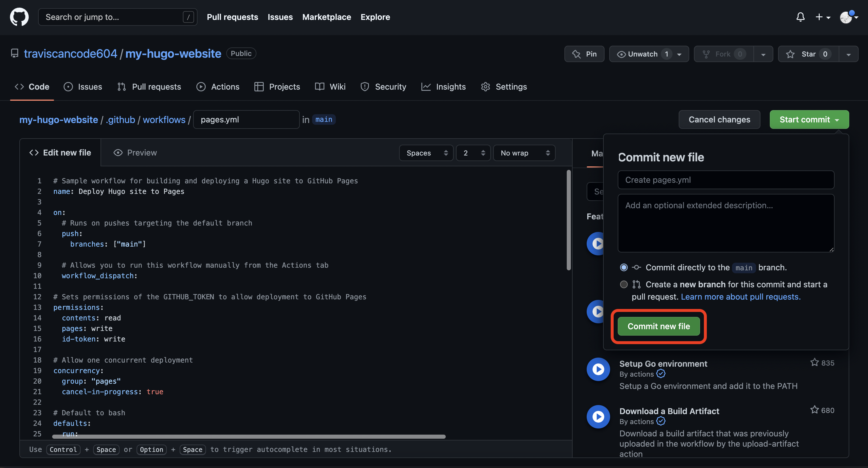Image resolution: width=868 pixels, height=468 pixels.
Task: Select Create a new branch radio option
Action: pyautogui.click(x=624, y=284)
